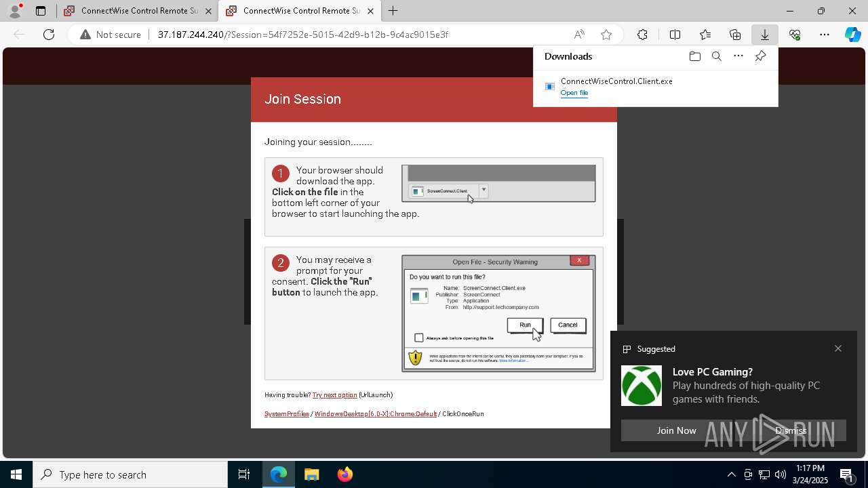
Task: Open the Extensions puzzle icon
Action: tap(642, 35)
